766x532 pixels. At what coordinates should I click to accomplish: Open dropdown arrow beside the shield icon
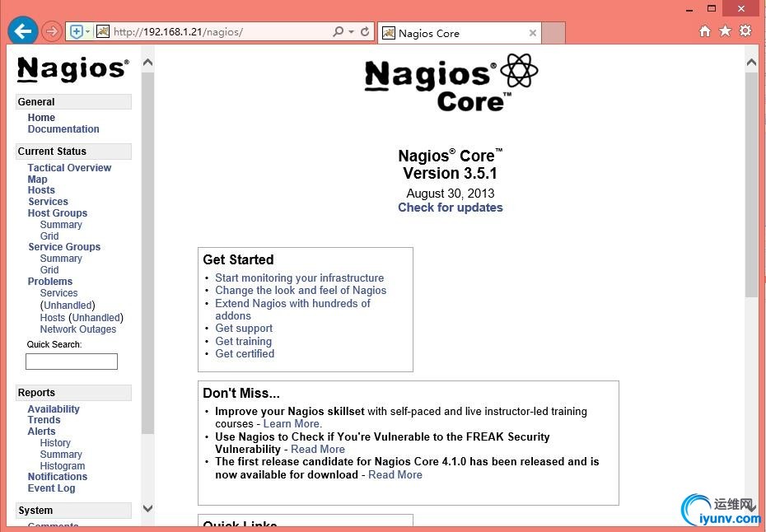tap(88, 32)
